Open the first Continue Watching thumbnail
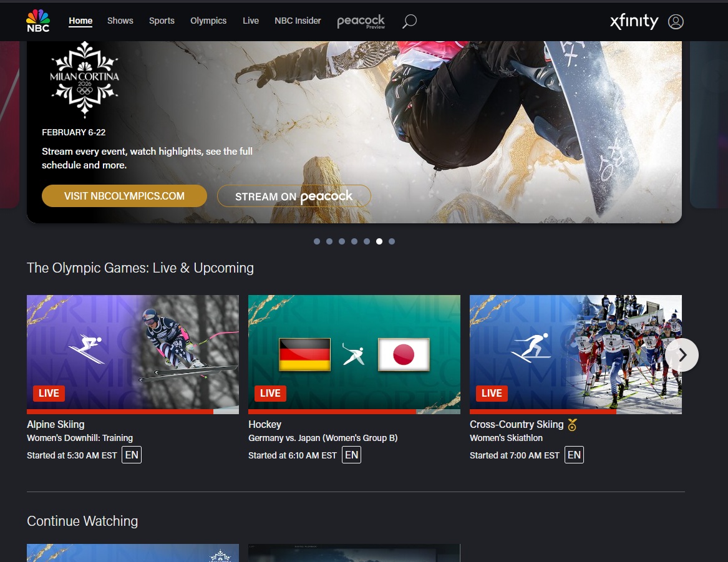 [133, 553]
